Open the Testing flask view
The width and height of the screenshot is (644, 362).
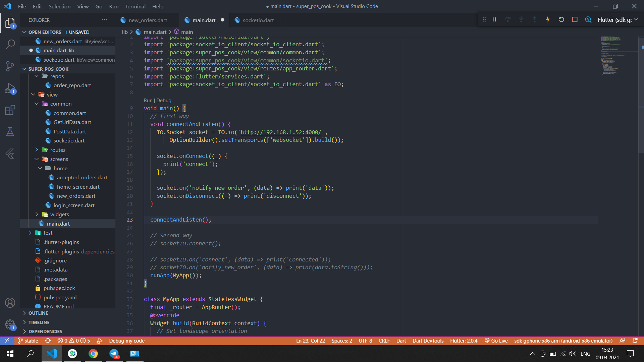point(10,132)
